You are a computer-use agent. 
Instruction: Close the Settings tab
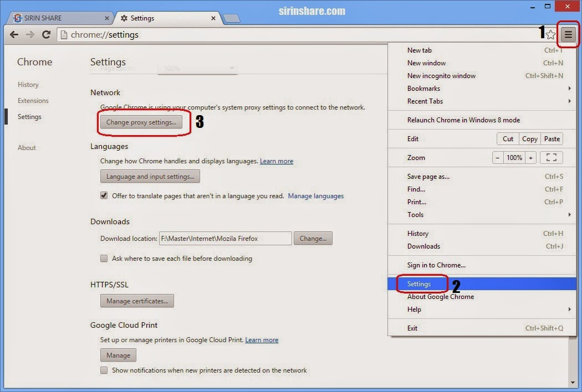point(213,18)
